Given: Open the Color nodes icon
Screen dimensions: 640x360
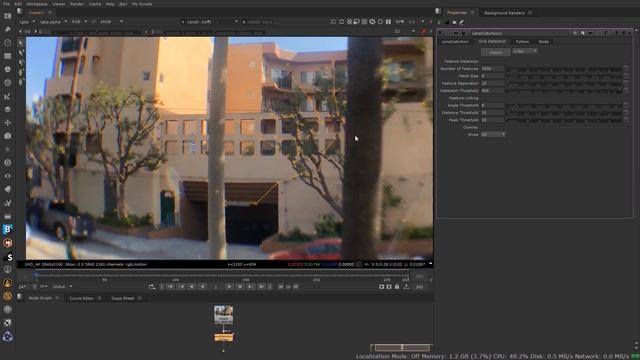Looking at the screenshot, I should pos(7,69).
